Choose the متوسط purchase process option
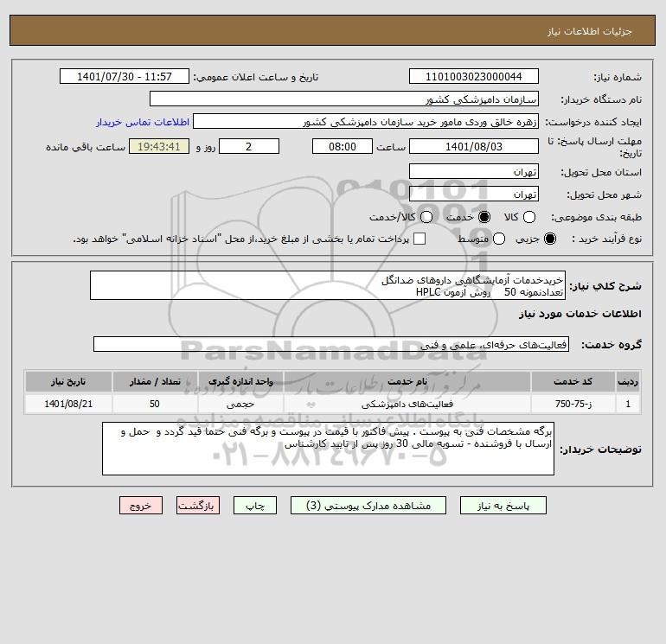This screenshot has height=644, width=666. [499, 239]
